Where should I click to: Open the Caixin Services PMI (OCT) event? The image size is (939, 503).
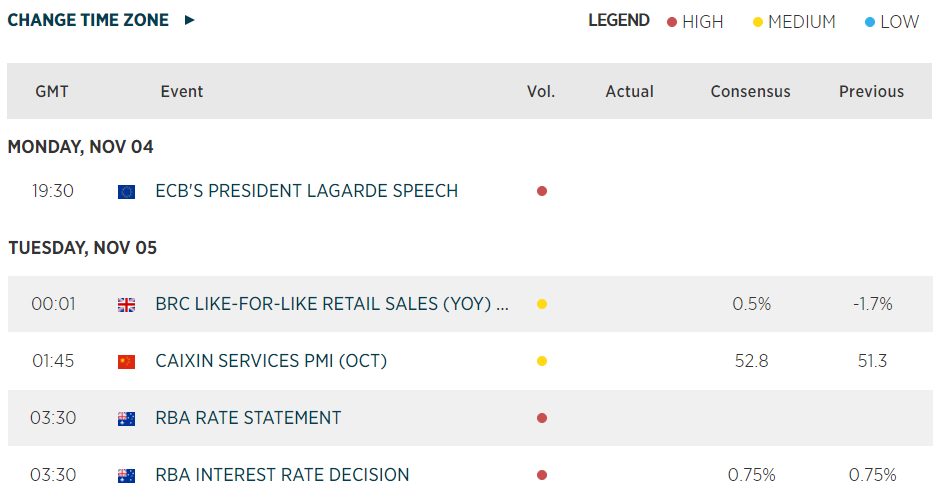(271, 361)
